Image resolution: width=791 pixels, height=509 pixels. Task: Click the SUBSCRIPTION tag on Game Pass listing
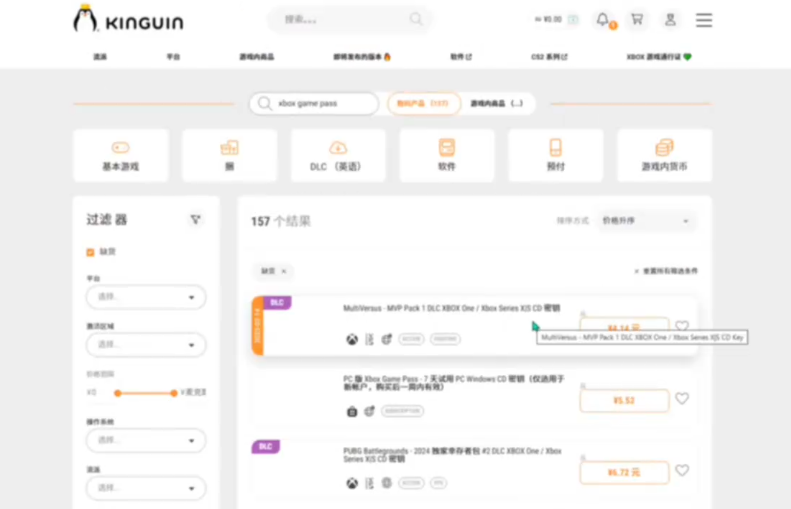coord(403,411)
